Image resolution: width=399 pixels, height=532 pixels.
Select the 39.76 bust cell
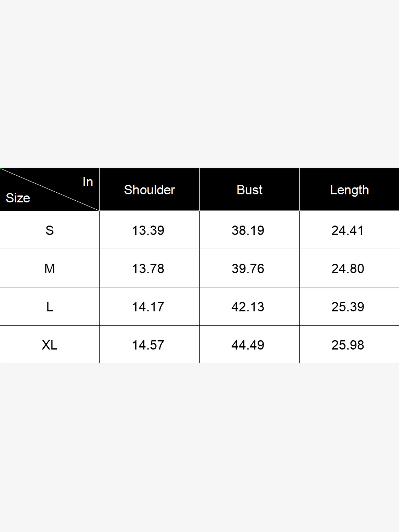pyautogui.click(x=248, y=269)
